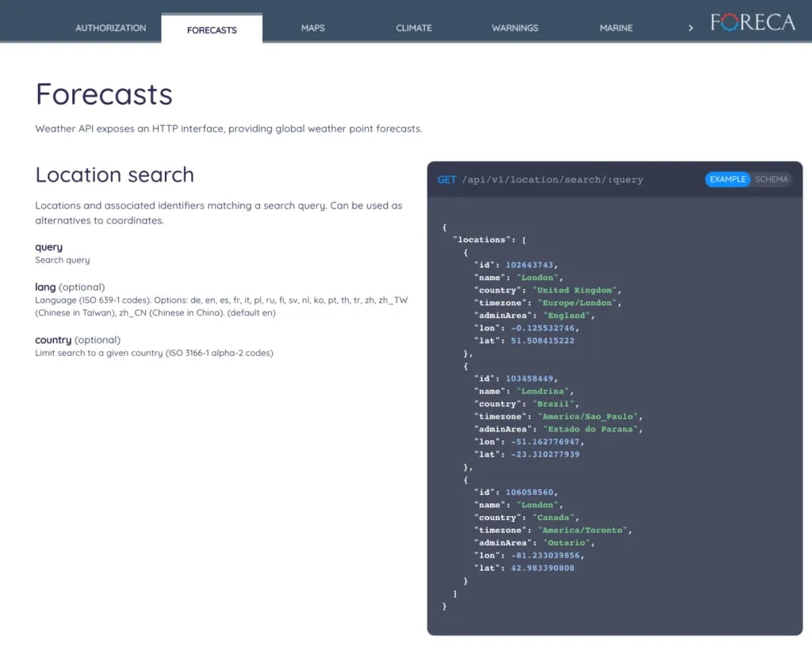Click the id value 102643743
This screenshot has width=812, height=647.
coord(529,265)
